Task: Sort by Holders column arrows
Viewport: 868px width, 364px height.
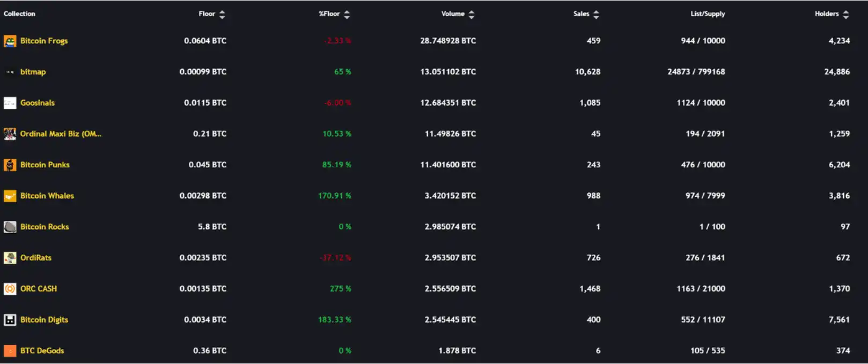Action: tap(846, 14)
